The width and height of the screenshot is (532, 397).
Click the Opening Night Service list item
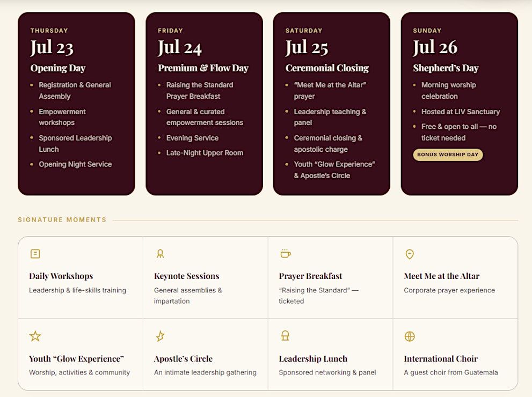[75, 164]
